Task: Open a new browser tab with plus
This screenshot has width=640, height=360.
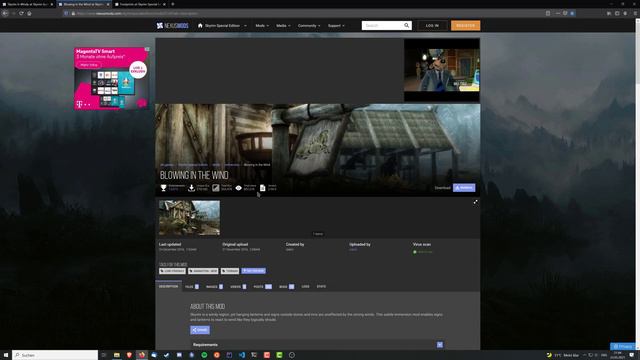Action: coord(173,4)
